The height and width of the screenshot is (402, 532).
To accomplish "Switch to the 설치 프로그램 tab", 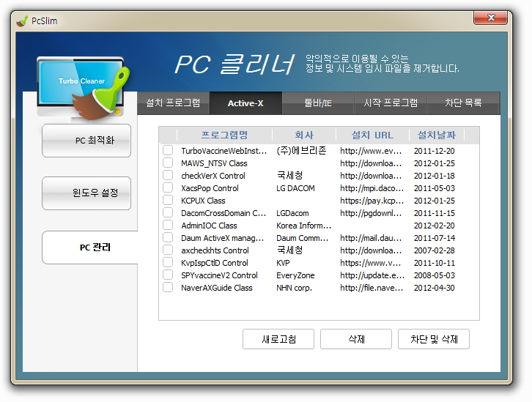I will click(x=173, y=103).
